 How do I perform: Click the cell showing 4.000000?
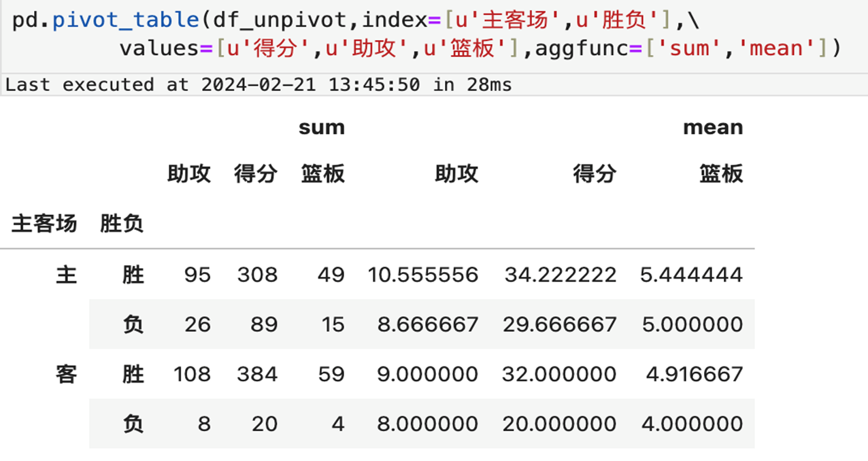tap(692, 424)
